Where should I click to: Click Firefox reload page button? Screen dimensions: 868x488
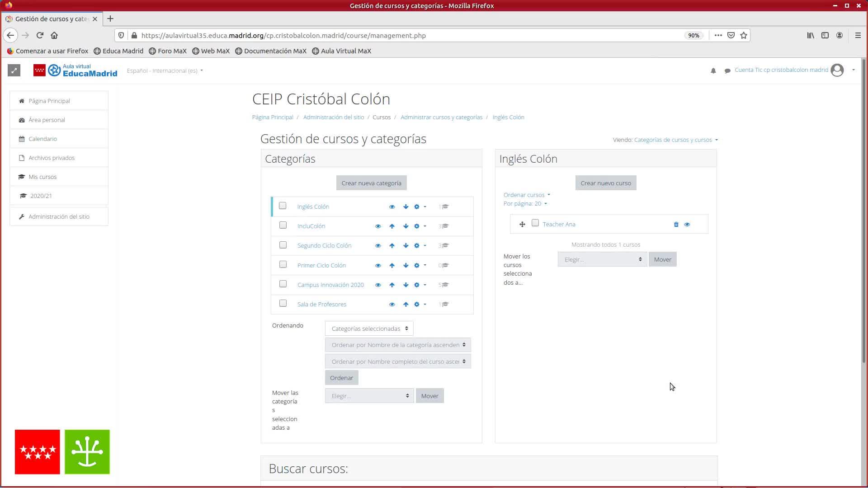pos(40,35)
